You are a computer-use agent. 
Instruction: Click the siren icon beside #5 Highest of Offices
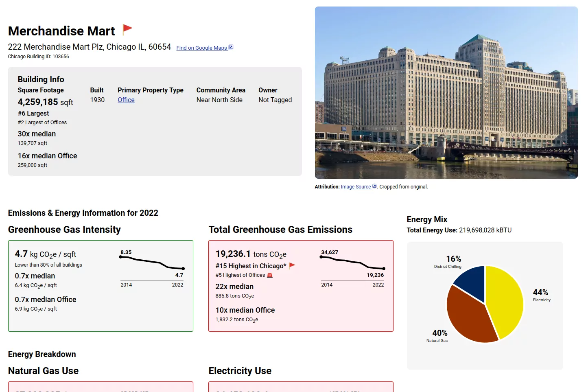pos(269,275)
